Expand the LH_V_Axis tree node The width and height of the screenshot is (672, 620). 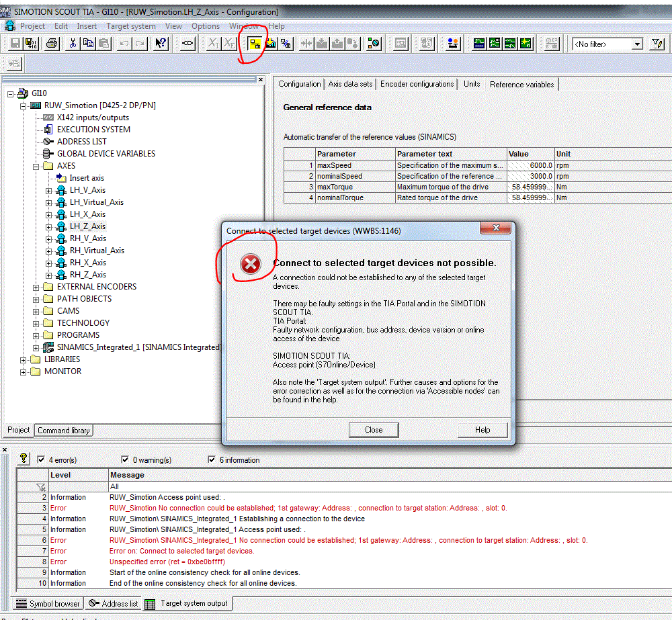point(49,190)
